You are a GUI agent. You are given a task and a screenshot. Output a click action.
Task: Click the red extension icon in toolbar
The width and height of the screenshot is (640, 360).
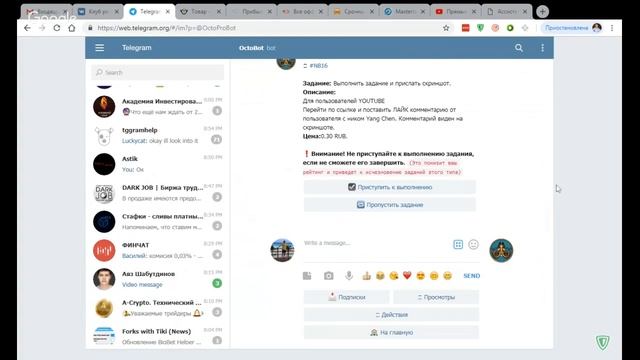[x=465, y=28]
